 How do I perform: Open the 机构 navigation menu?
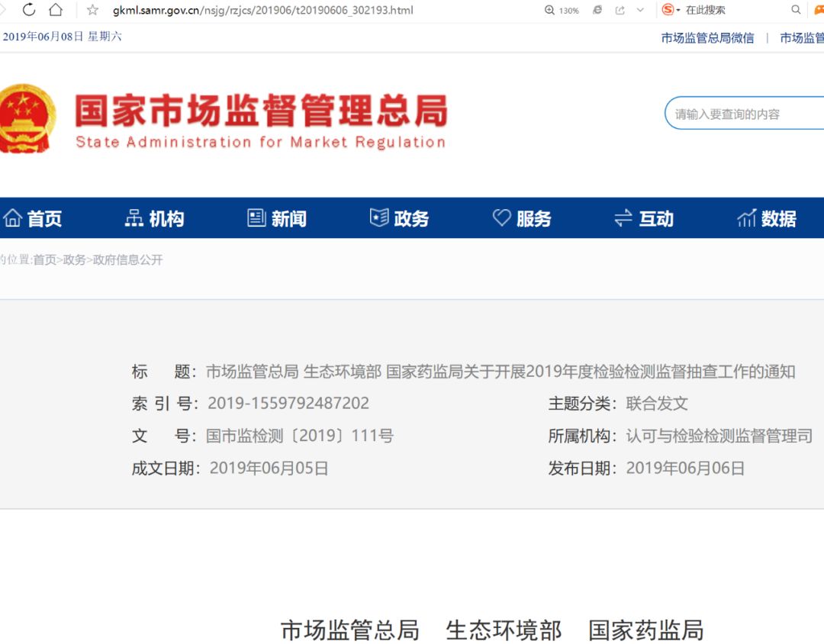pyautogui.click(x=166, y=218)
